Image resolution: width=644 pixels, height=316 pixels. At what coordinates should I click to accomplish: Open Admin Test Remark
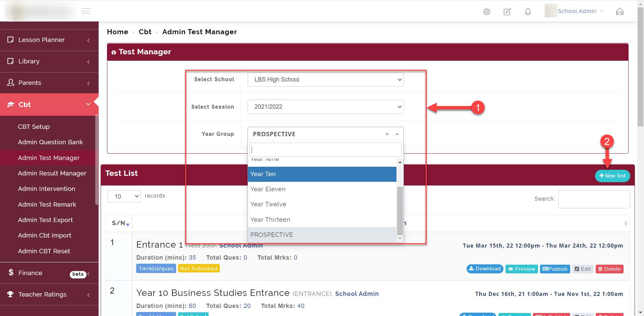(47, 204)
